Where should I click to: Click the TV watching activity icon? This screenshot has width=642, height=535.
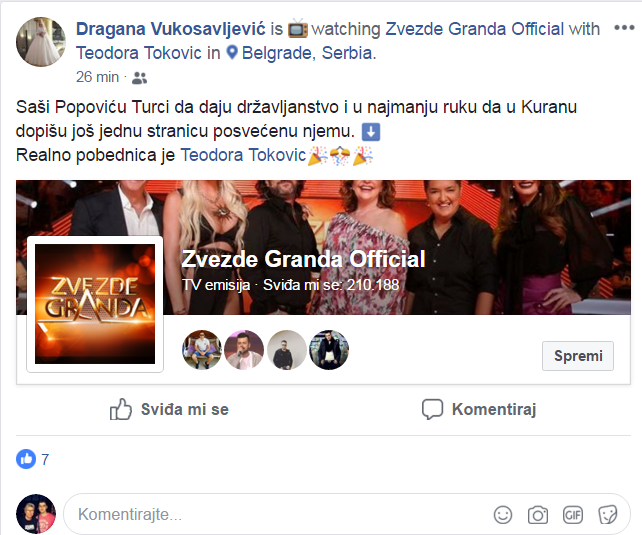click(x=298, y=29)
